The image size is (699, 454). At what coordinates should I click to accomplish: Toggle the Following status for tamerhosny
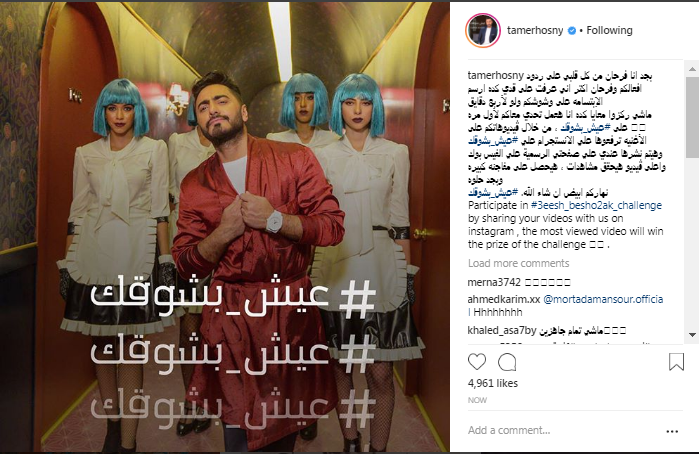(x=609, y=30)
